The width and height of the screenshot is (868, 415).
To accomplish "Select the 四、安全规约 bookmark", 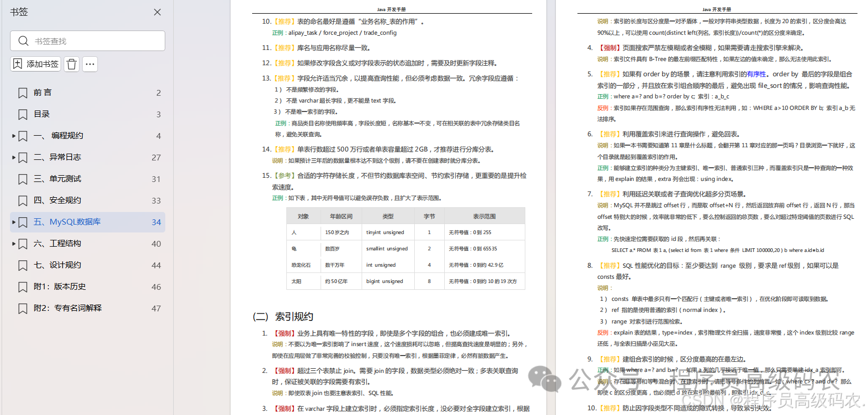I will pyautogui.click(x=57, y=200).
